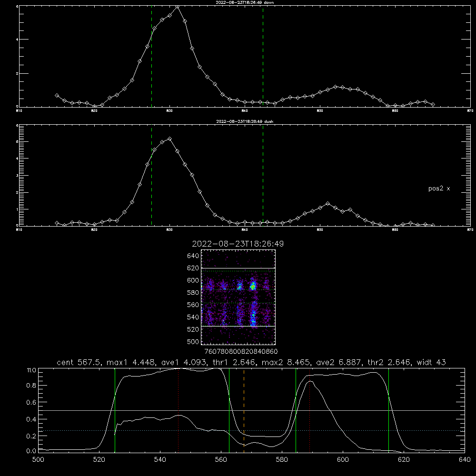Click spectral image y-axis label 620
Viewport: 476px width, 476px height.
coord(193,268)
